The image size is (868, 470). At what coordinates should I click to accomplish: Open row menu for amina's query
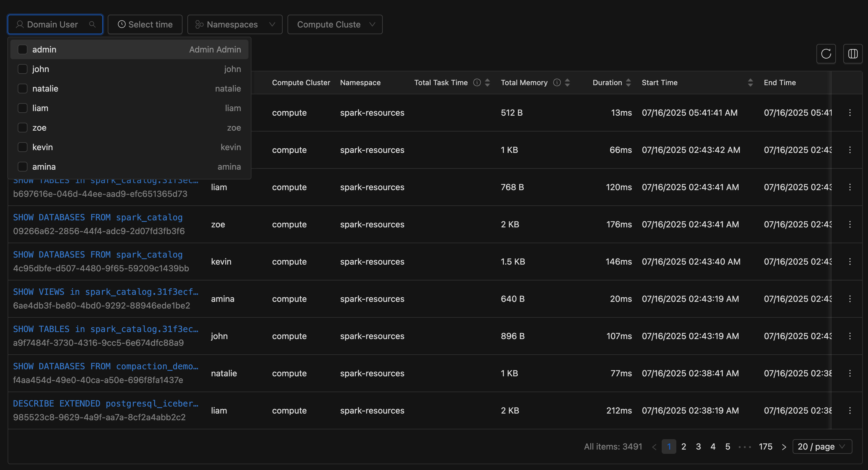coord(850,299)
